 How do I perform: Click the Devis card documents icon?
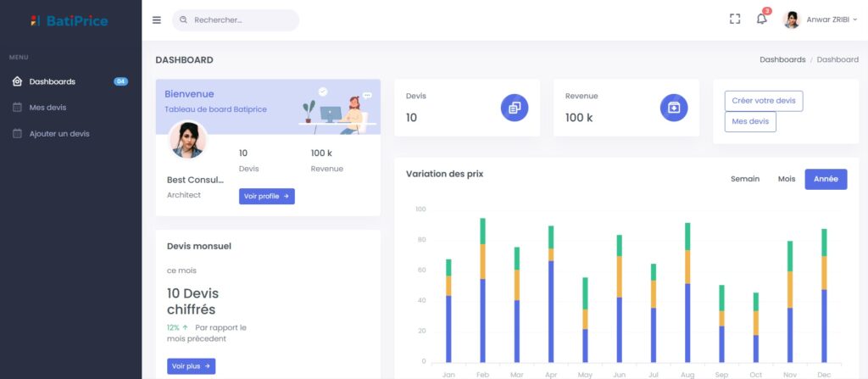[x=514, y=108]
